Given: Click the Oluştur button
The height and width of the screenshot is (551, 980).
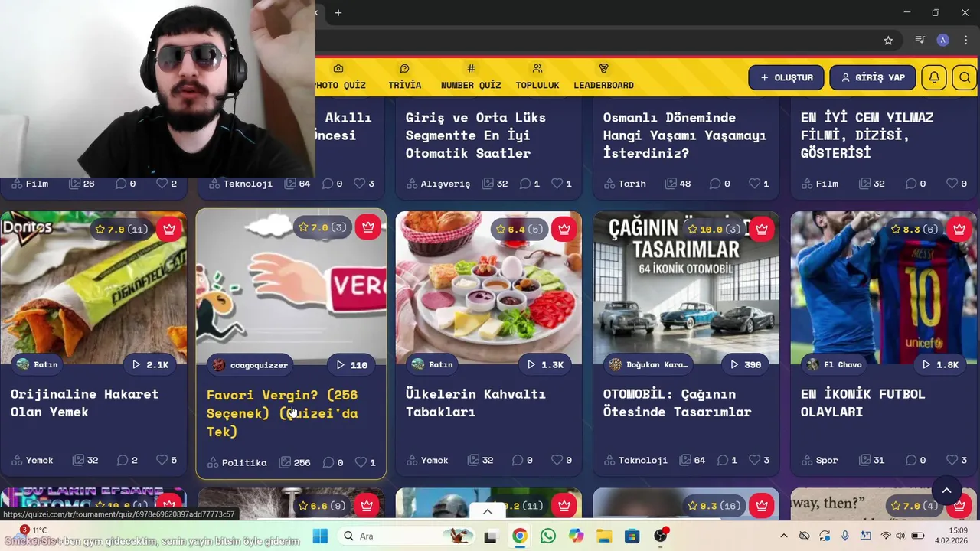Looking at the screenshot, I should click(786, 77).
